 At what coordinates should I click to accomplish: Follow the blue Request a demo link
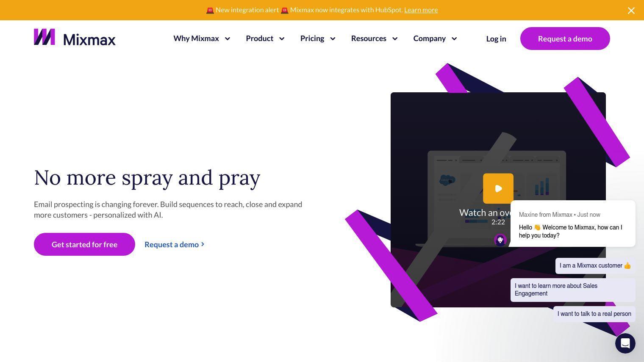tap(175, 244)
